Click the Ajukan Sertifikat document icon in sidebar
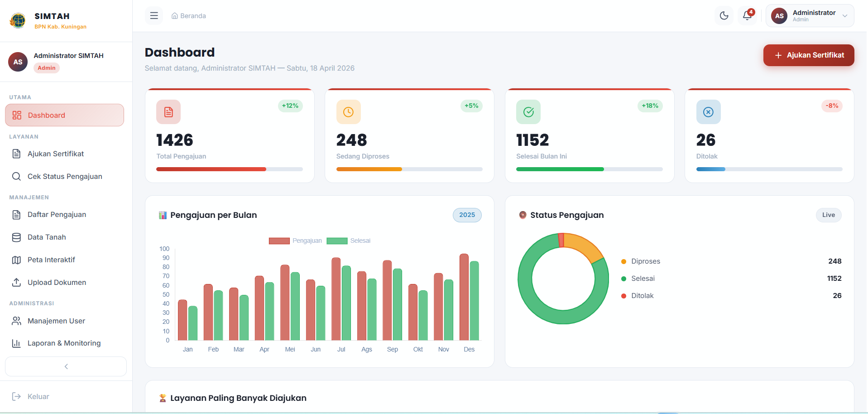 (16, 154)
